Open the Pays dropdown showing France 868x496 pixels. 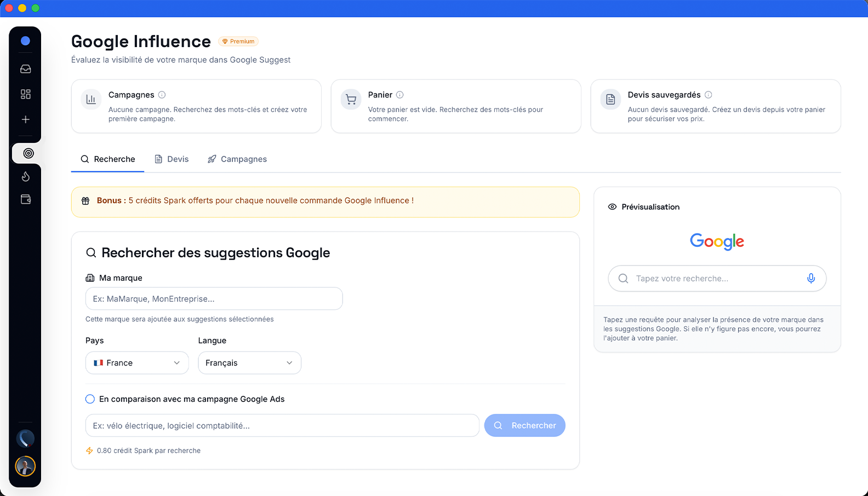[x=137, y=363]
